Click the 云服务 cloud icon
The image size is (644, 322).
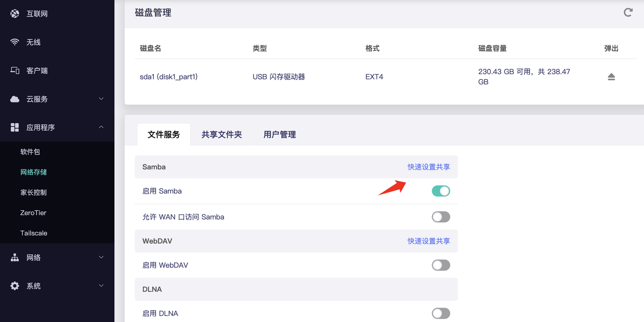(15, 99)
